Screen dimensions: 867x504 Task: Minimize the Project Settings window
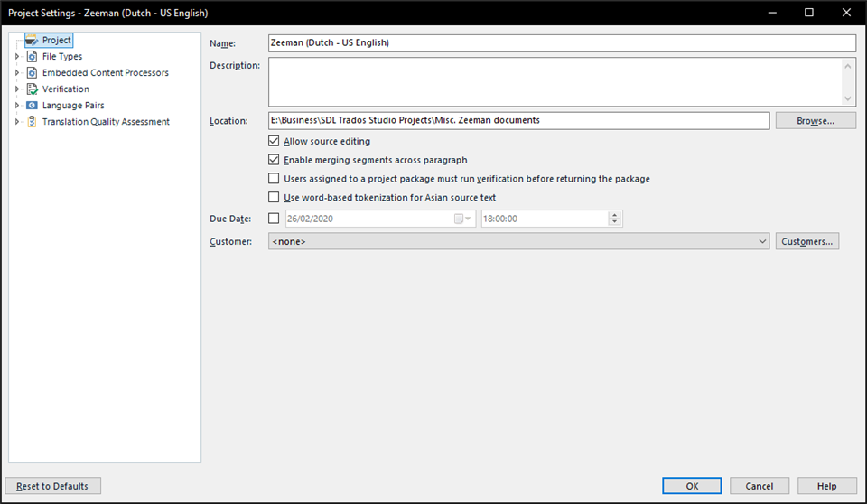point(772,13)
